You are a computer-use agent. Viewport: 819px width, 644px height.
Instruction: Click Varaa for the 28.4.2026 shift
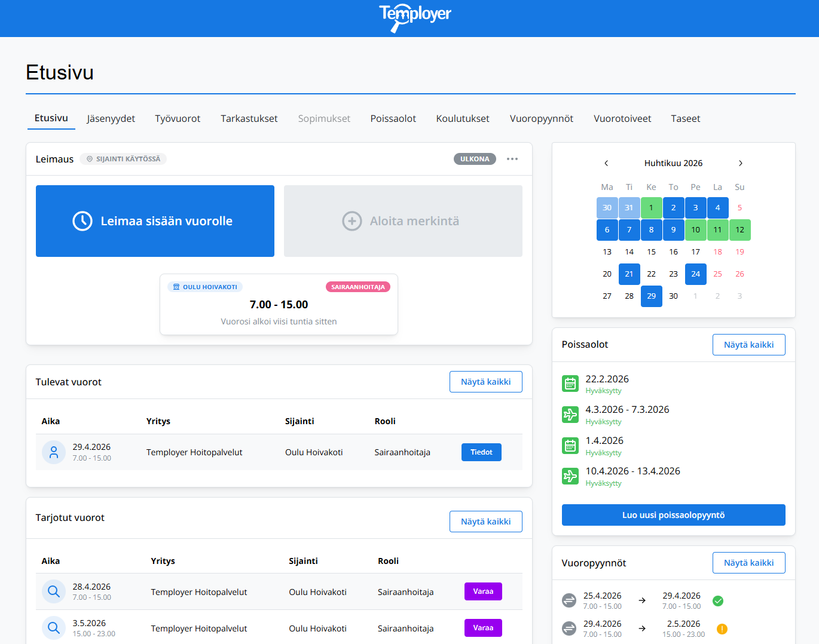tap(483, 591)
